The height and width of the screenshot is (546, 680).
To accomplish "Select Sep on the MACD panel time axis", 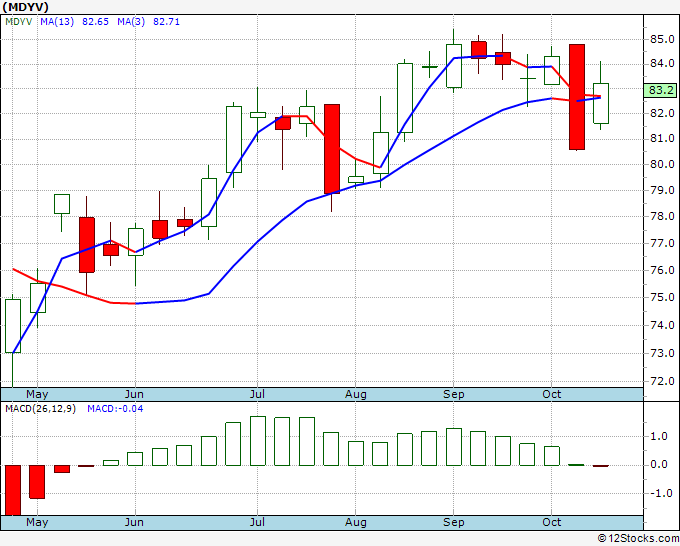I will (x=454, y=522).
